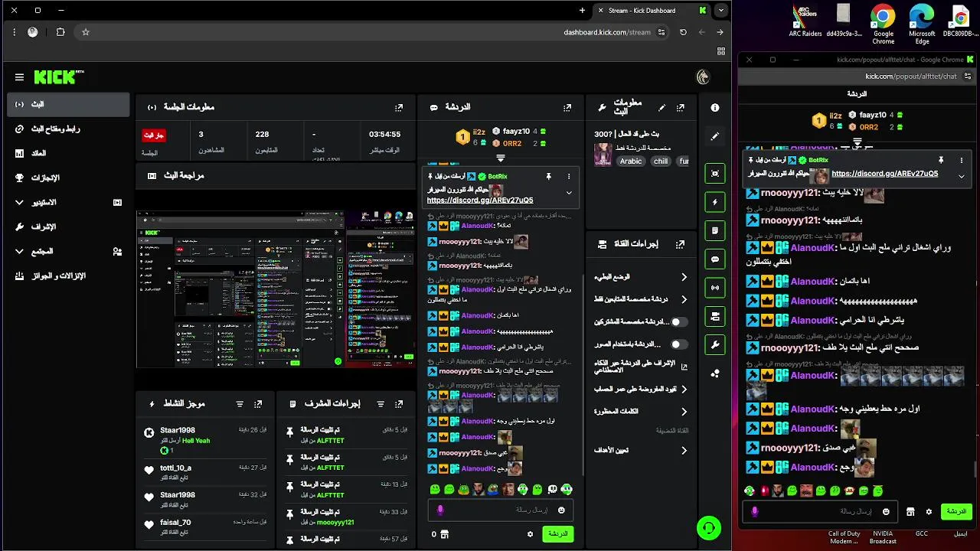Click message input field in popout chat
Image resolution: width=980 pixels, height=551 pixels.
[x=819, y=512]
